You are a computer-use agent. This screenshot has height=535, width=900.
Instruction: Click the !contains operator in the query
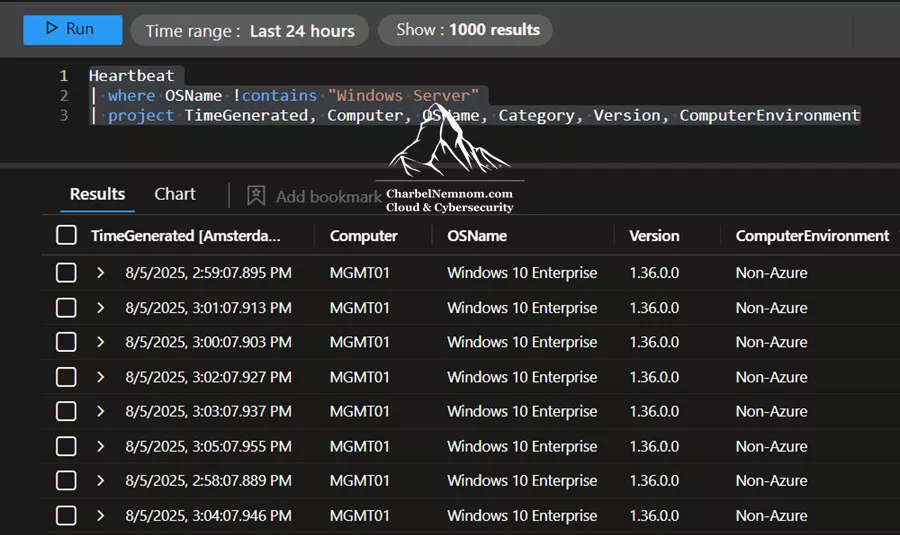274,95
